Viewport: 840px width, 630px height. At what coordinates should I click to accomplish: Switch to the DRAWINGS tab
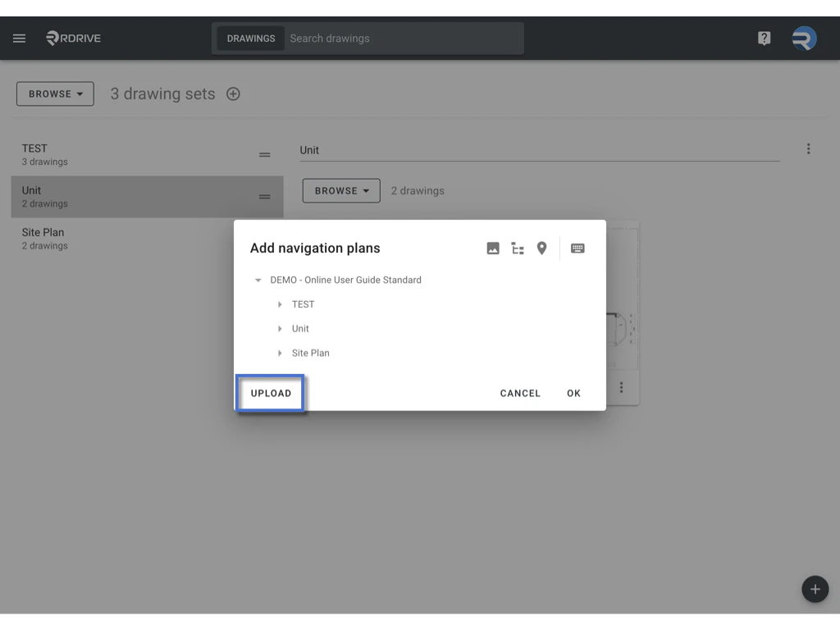[x=250, y=38]
